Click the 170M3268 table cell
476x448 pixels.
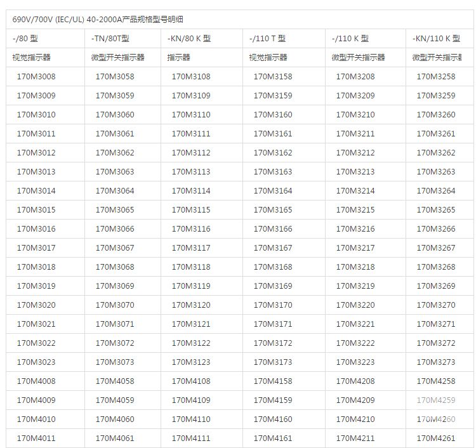click(436, 267)
